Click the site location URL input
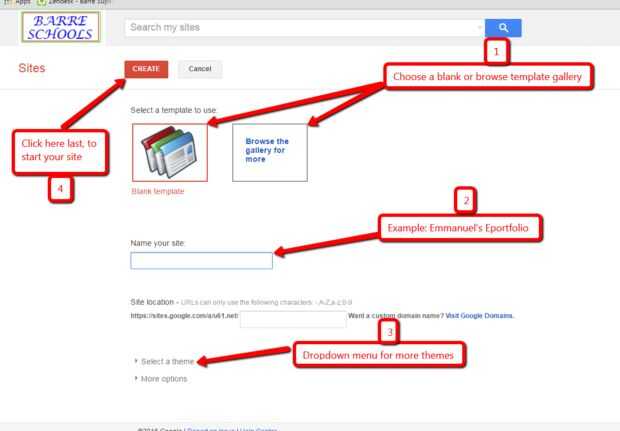 coord(293,319)
